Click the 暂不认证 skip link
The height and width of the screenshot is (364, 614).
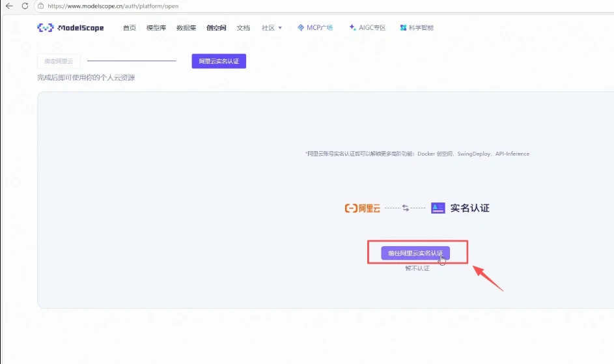[417, 268]
